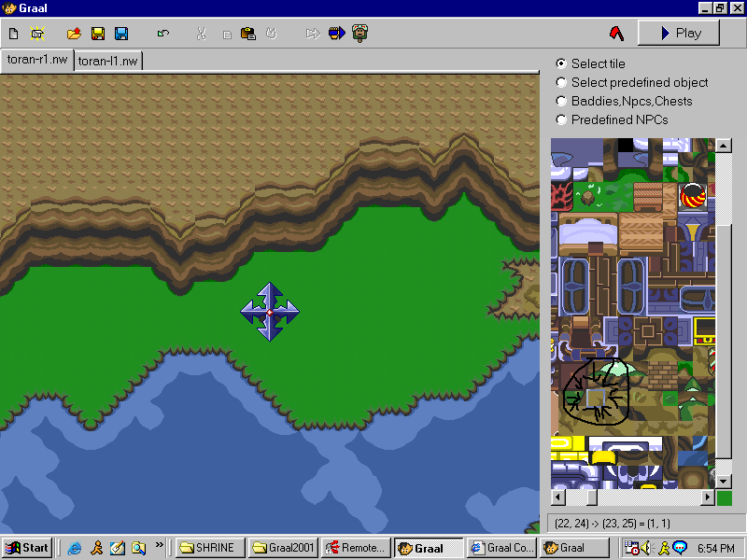Switch to Remote... taskbar button

point(356,548)
